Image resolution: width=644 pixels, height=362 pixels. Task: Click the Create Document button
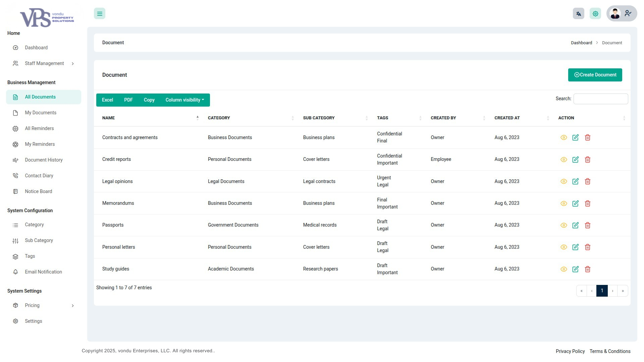(x=595, y=75)
